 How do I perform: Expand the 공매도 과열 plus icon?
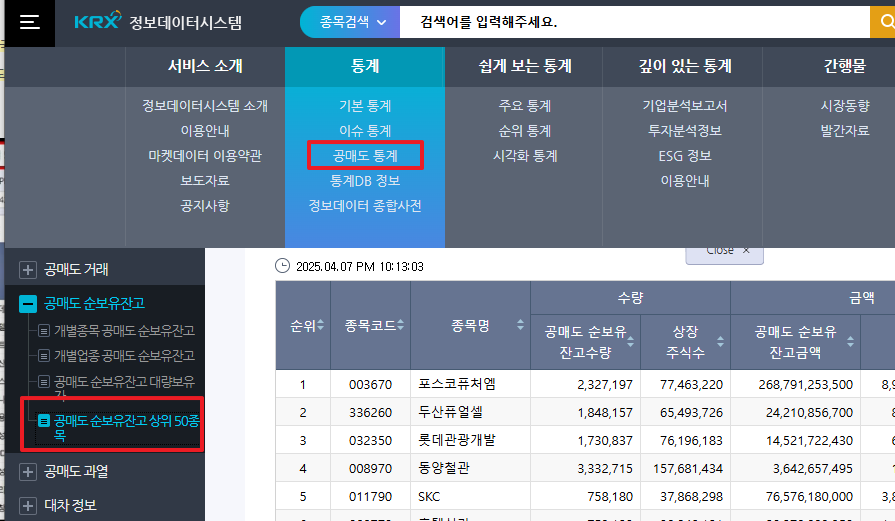27,471
